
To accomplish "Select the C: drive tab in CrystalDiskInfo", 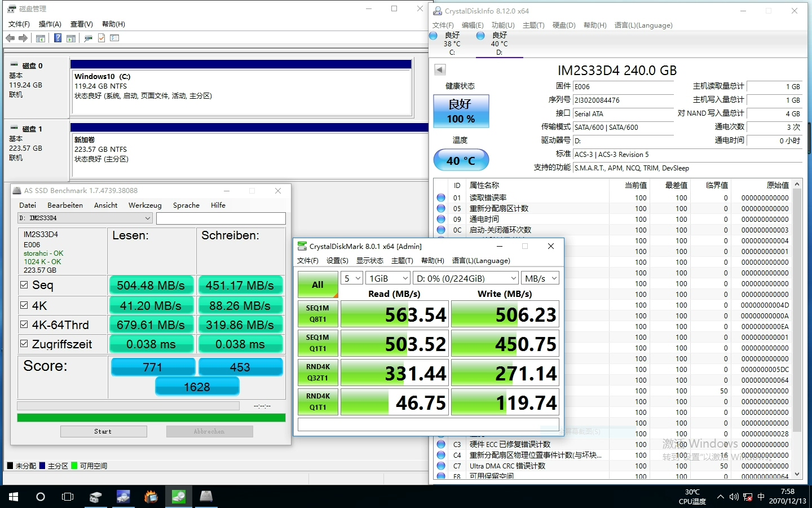I will point(452,43).
